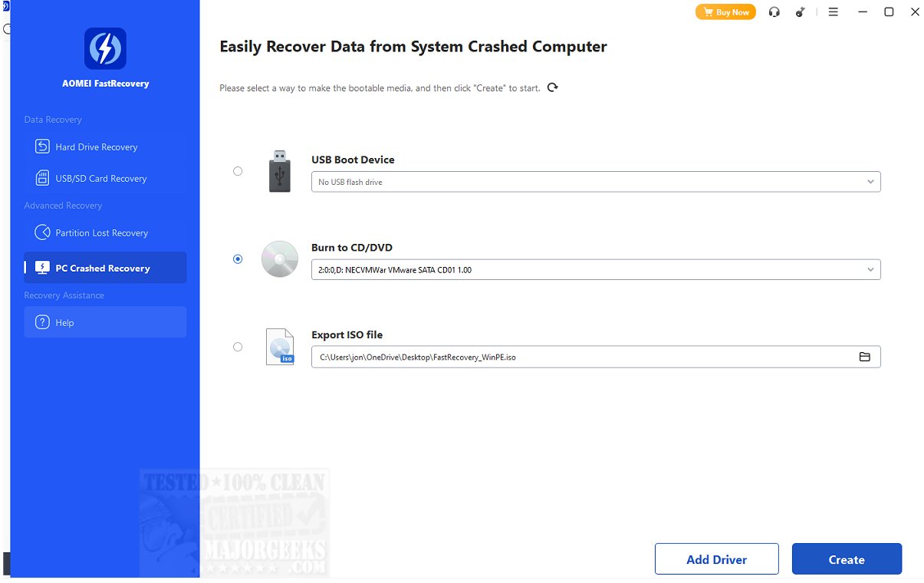Click the folder browse icon for ISO path

[x=864, y=357]
